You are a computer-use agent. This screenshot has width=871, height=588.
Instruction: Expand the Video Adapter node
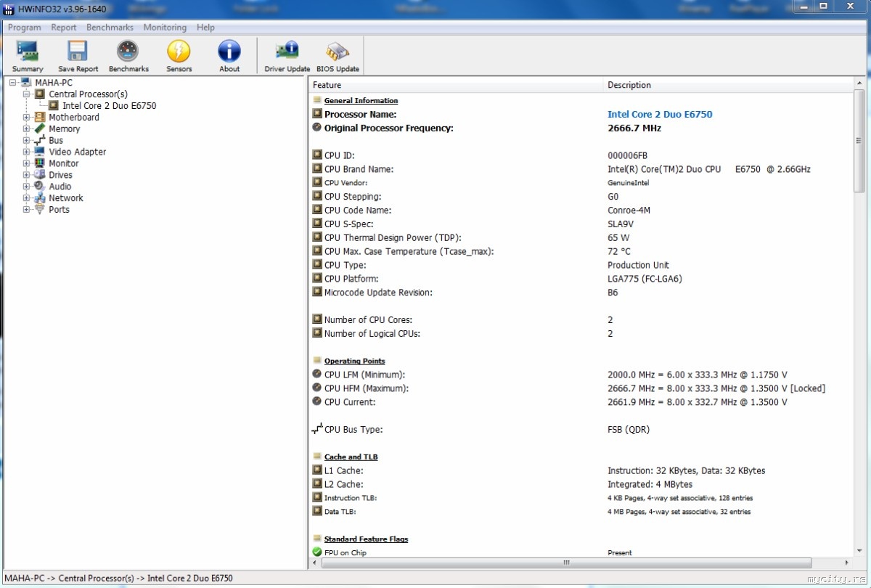point(27,152)
